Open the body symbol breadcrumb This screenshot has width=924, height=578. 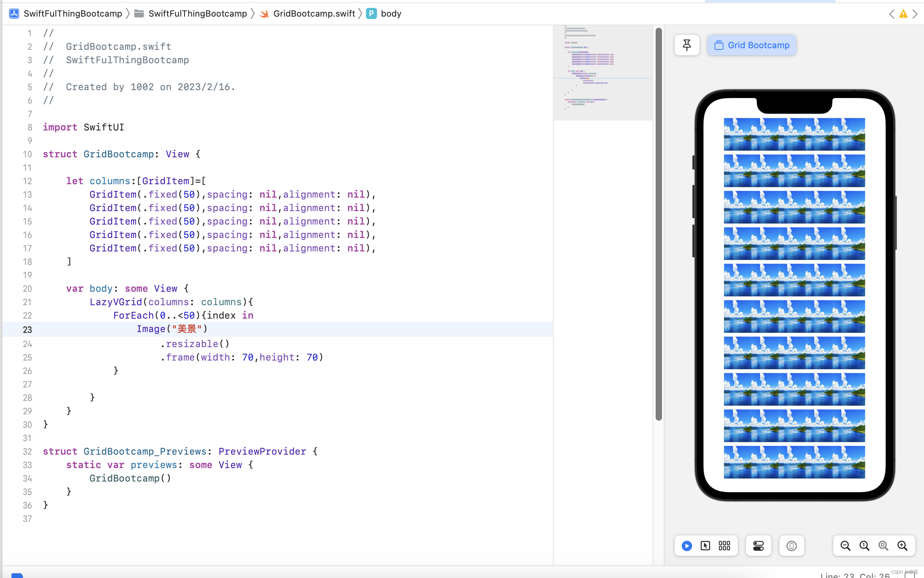coord(390,13)
